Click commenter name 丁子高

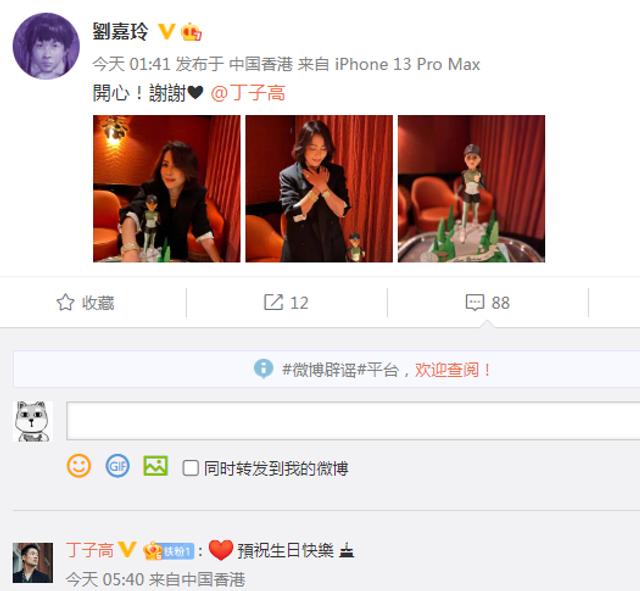pos(90,550)
